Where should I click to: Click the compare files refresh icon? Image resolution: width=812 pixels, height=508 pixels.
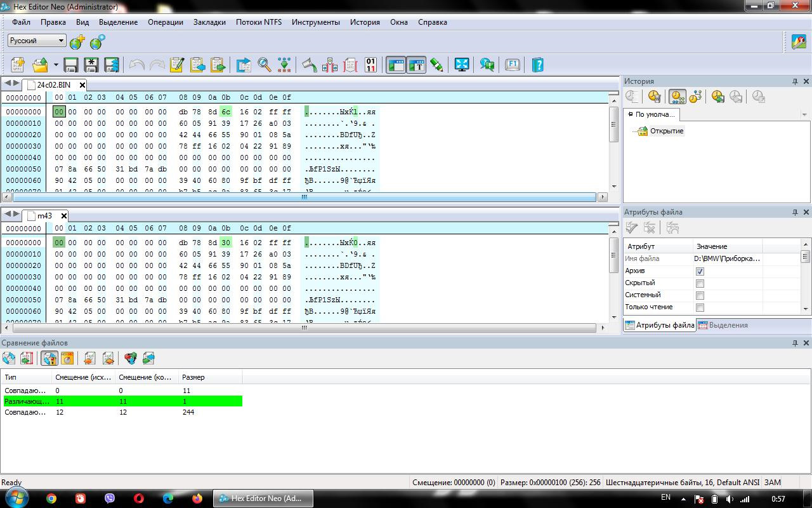9,359
